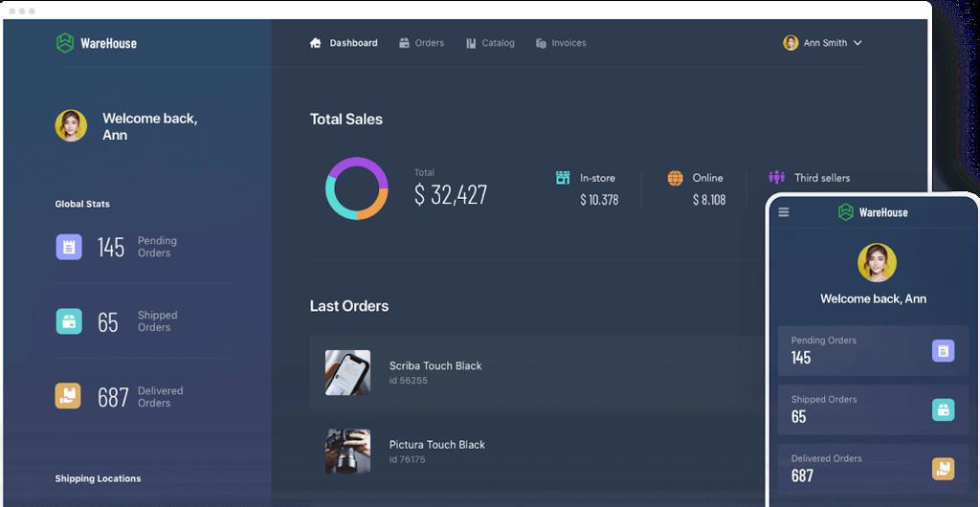
Task: Open the Scriba Touch Black product thumbnail
Action: [347, 373]
